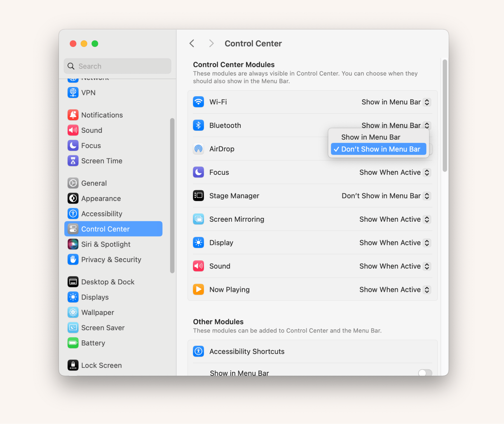The width and height of the screenshot is (504, 424).
Task: Open Privacy & Security sidebar label
Action: coord(111,260)
